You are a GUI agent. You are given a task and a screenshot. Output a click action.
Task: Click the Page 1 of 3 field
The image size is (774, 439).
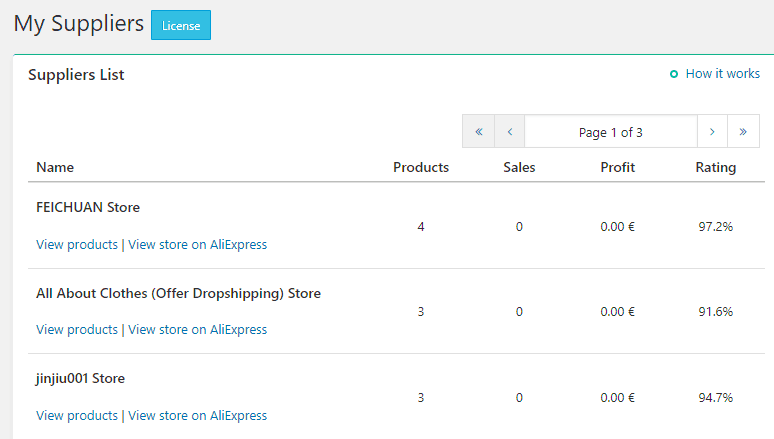[x=610, y=132]
